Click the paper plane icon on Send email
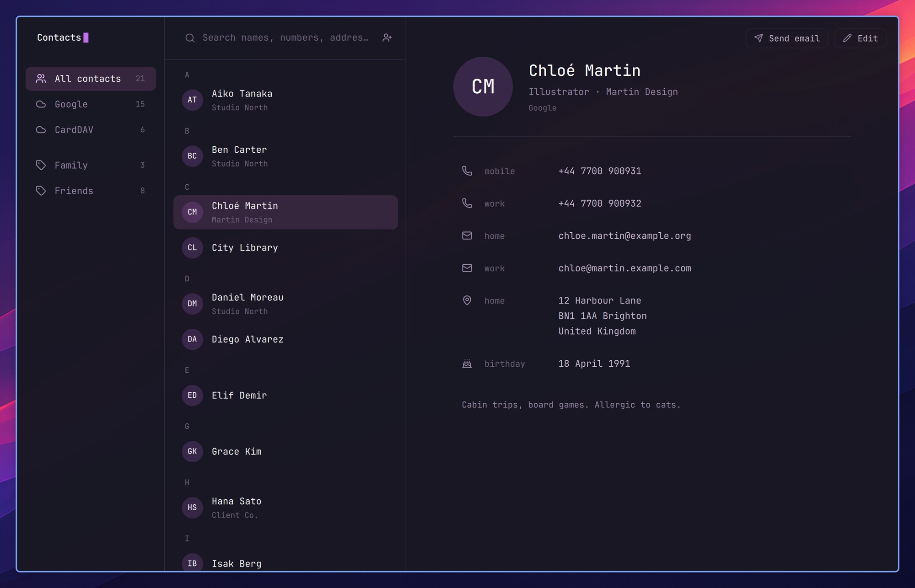915x588 pixels. pos(758,38)
